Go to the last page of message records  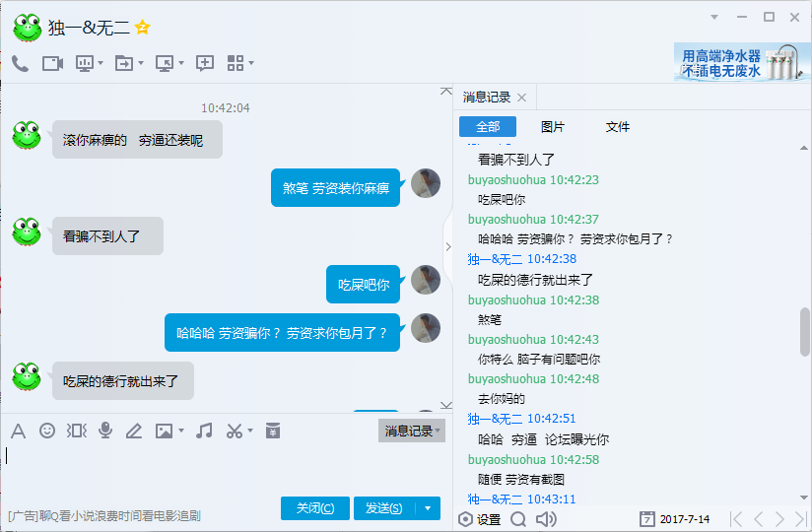tap(801, 519)
